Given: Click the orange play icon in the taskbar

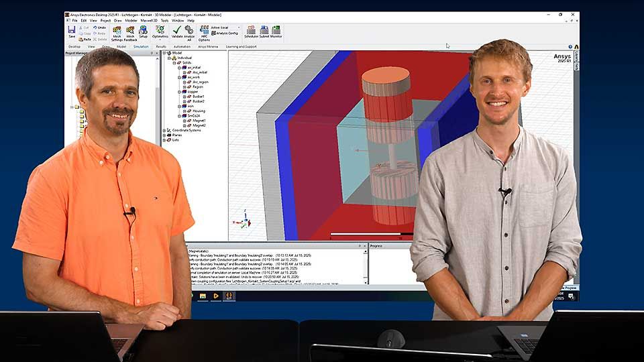Looking at the screenshot, I should click(216, 296).
